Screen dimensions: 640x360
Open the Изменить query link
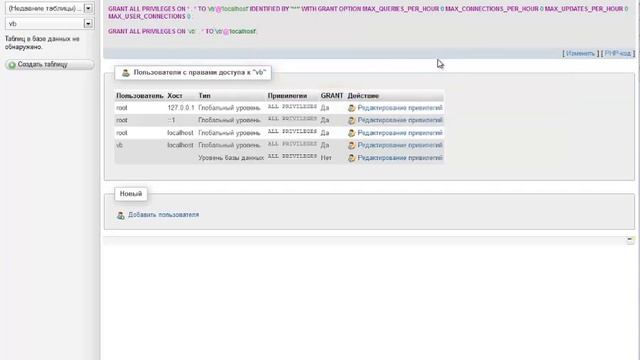coord(580,53)
